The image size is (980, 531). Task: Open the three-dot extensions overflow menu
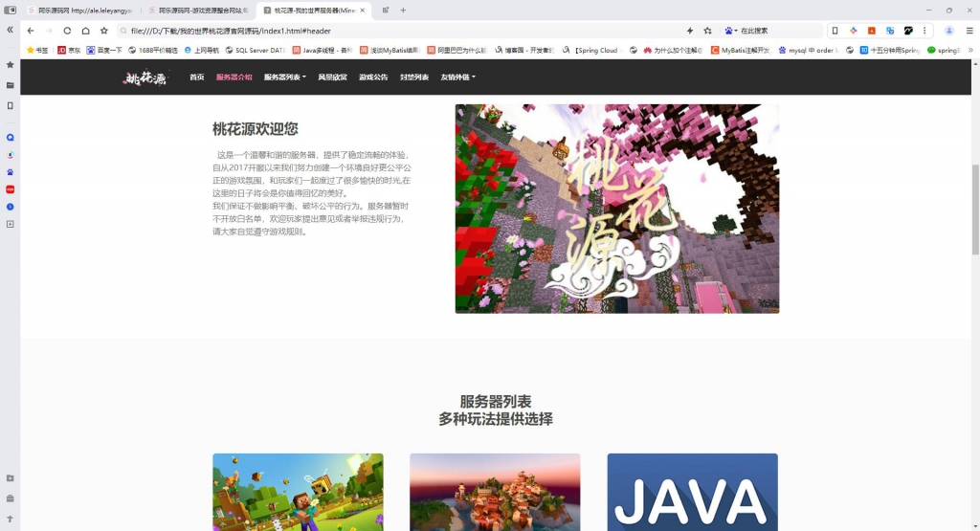coord(925,31)
